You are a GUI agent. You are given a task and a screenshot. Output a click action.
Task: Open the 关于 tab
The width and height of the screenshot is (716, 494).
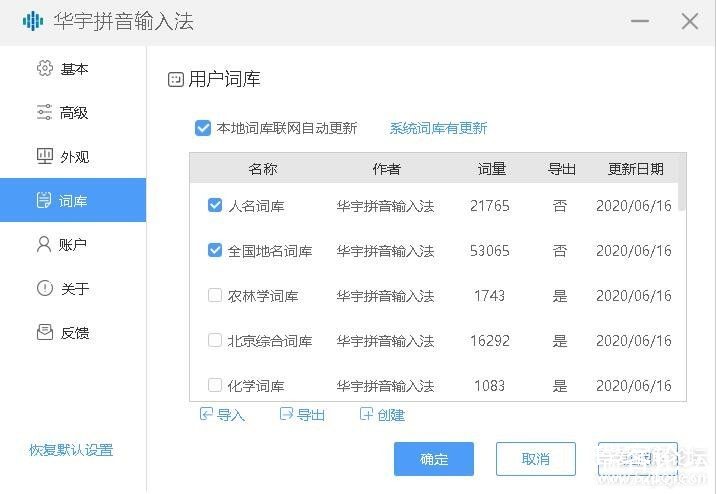pos(73,289)
